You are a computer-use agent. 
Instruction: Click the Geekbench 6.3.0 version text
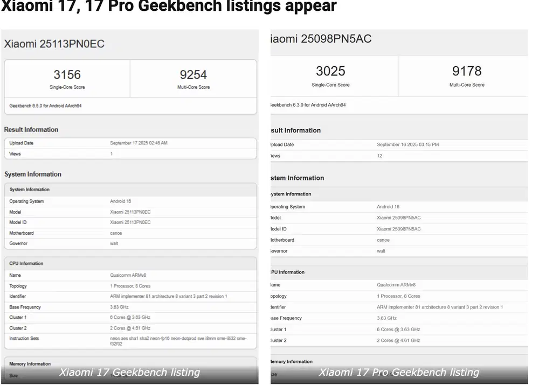tap(308, 105)
